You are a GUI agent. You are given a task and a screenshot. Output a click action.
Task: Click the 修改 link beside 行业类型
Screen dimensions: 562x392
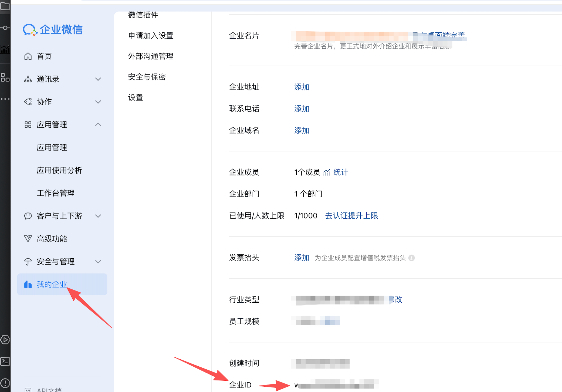click(395, 299)
